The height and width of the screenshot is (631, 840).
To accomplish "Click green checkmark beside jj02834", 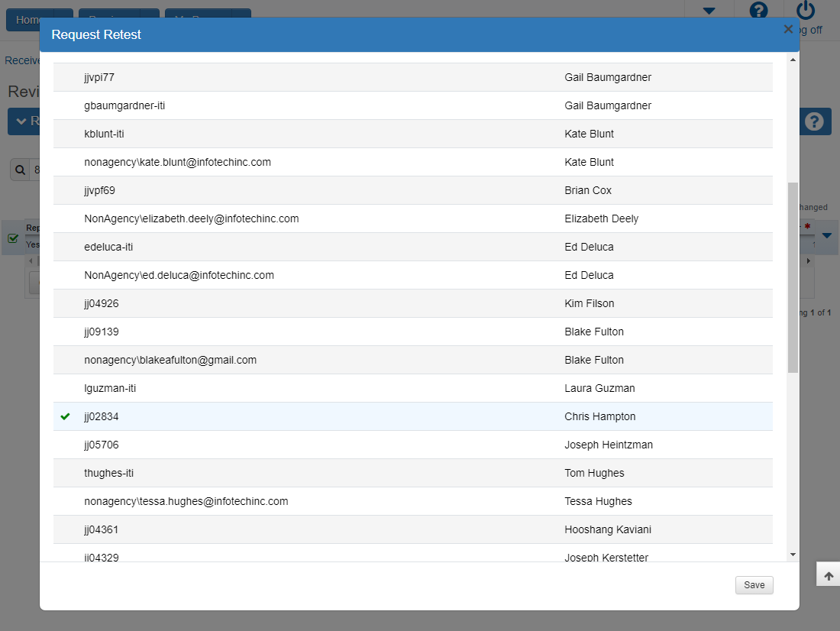I will click(66, 416).
